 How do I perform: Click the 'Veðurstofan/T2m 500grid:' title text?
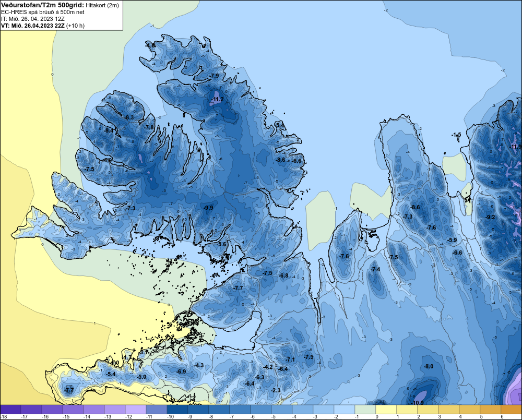pos(43,5)
